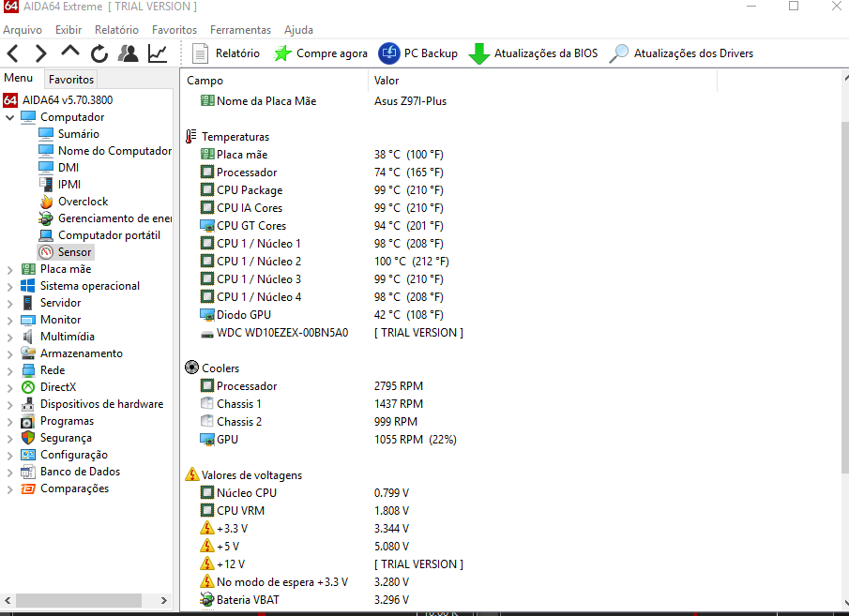Expand the Placa mãe tree node
This screenshot has height=616, width=849.
[9, 269]
